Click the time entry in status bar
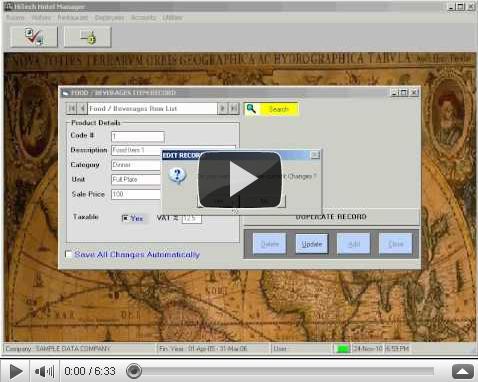 [x=397, y=349]
